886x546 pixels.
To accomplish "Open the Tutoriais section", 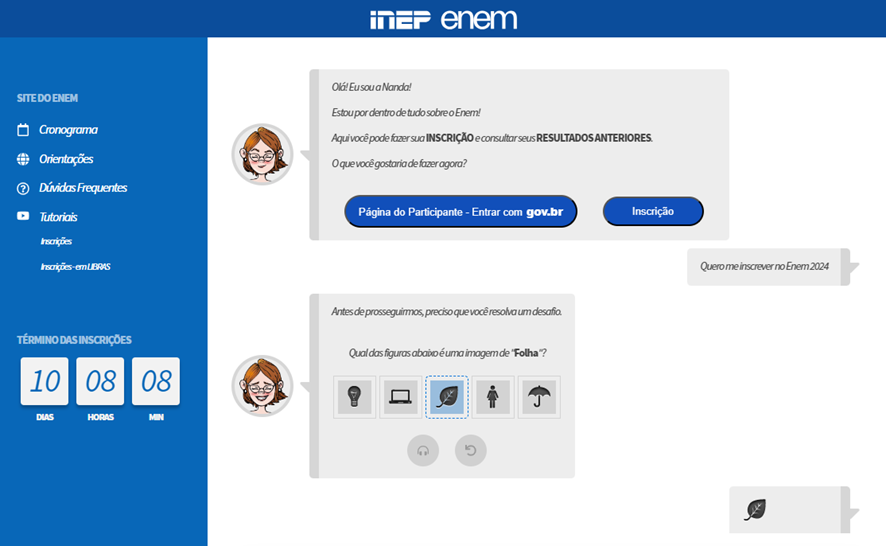I will pos(58,217).
